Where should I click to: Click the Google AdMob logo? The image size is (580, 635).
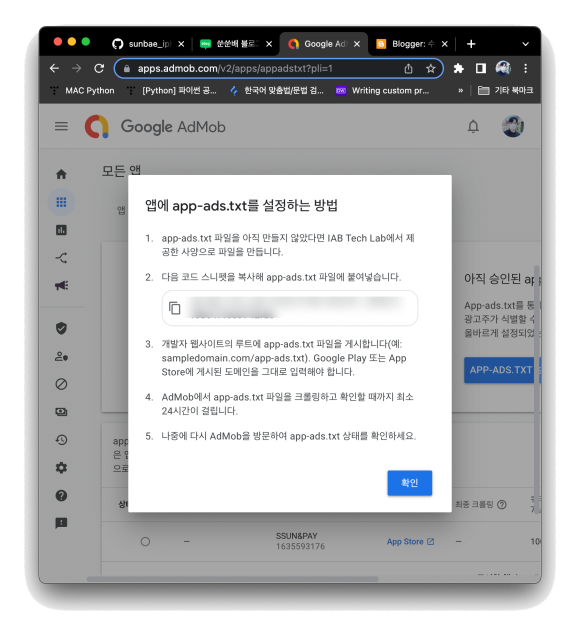tap(155, 126)
